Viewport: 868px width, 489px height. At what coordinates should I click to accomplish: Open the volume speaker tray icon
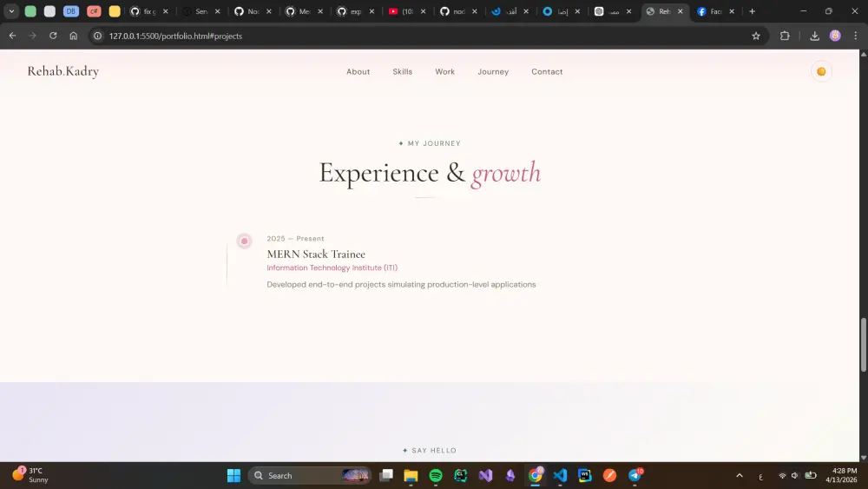pyautogui.click(x=795, y=475)
